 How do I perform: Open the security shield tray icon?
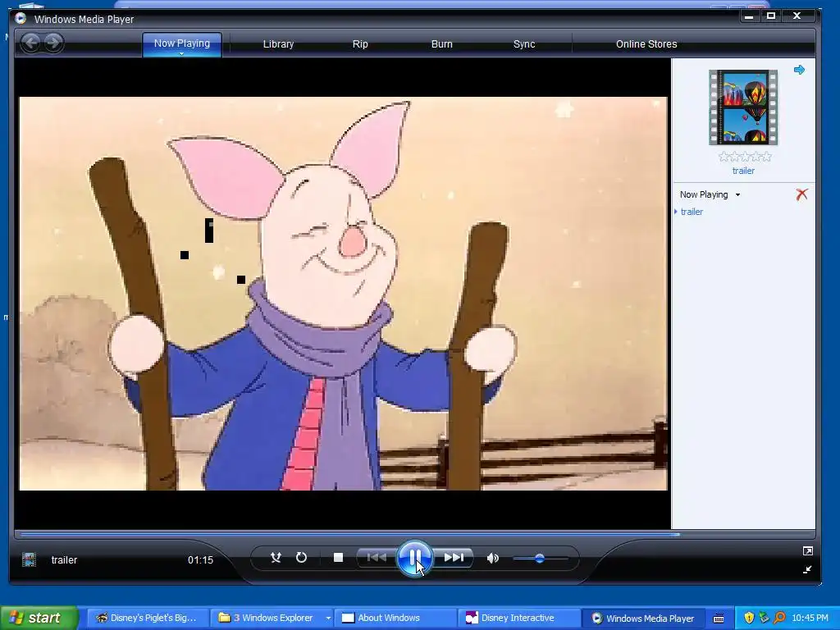(749, 618)
